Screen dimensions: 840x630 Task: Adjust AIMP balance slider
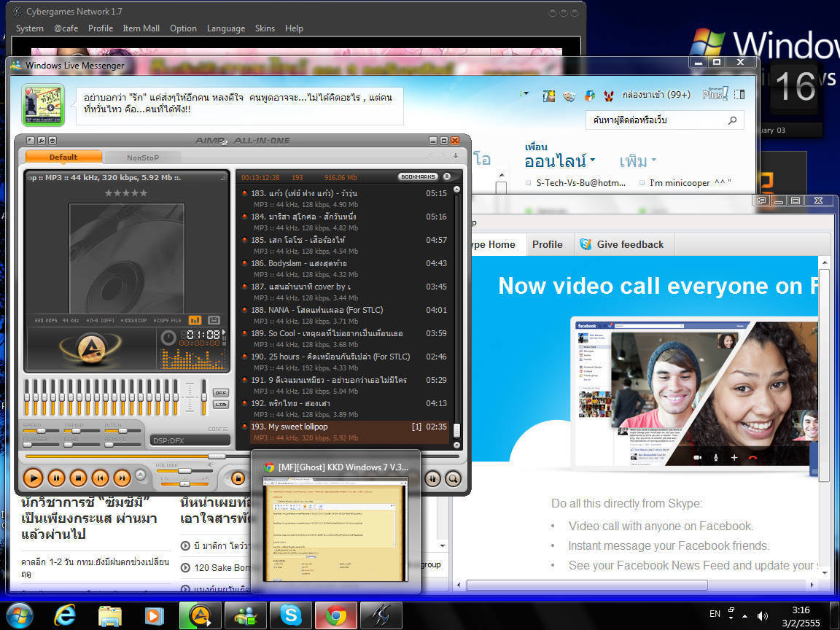[x=184, y=484]
